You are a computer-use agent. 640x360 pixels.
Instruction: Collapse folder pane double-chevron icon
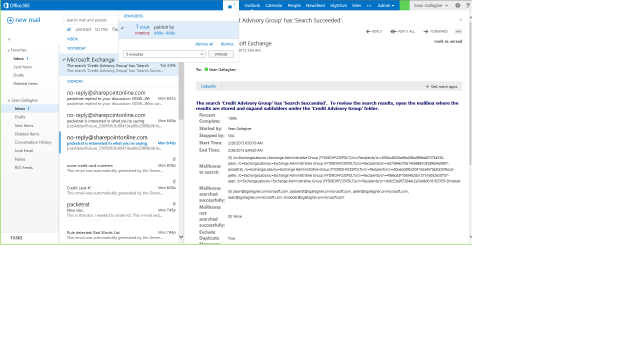point(9,39)
